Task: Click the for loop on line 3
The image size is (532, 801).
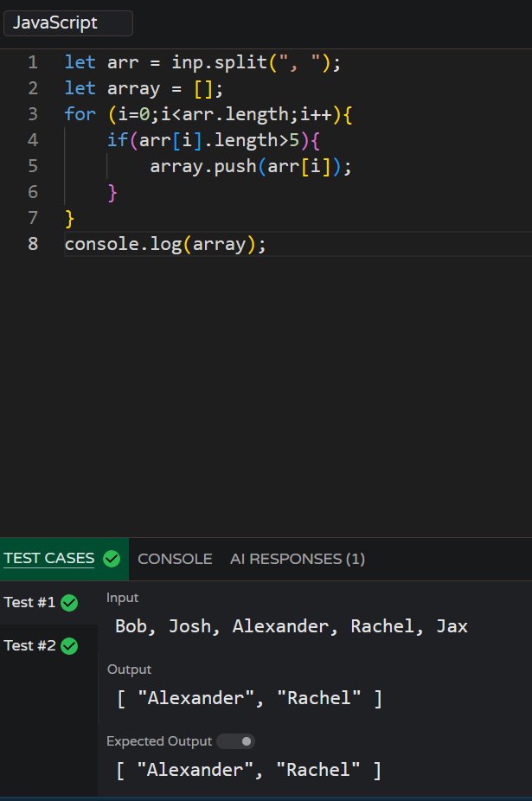Action: [x=208, y=114]
